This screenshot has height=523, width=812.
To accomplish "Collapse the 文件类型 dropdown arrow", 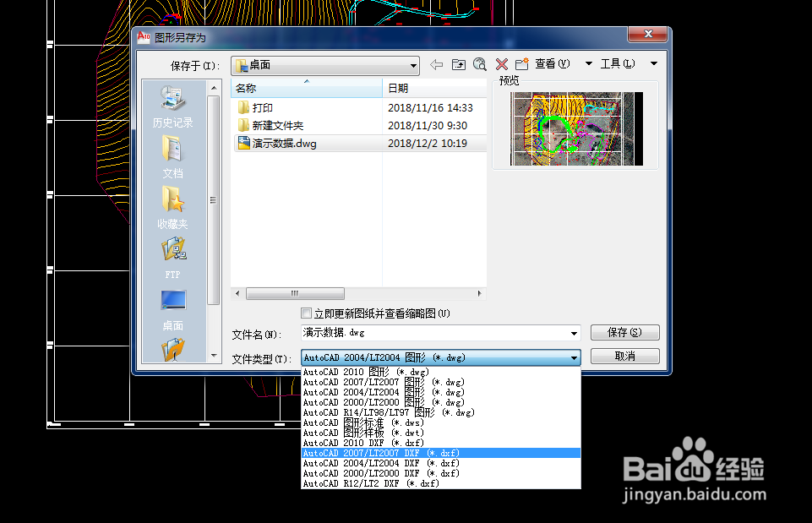I will pyautogui.click(x=574, y=357).
